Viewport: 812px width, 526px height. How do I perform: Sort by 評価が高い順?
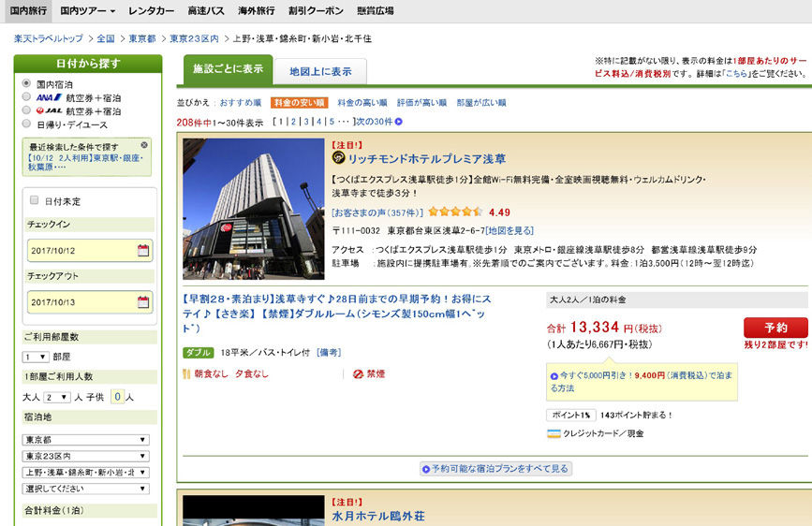coord(421,103)
